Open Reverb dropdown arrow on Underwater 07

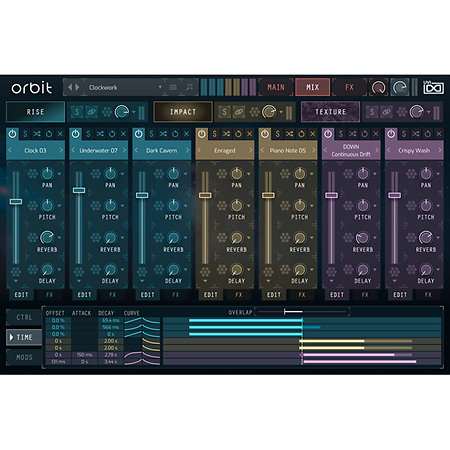tap(123, 238)
